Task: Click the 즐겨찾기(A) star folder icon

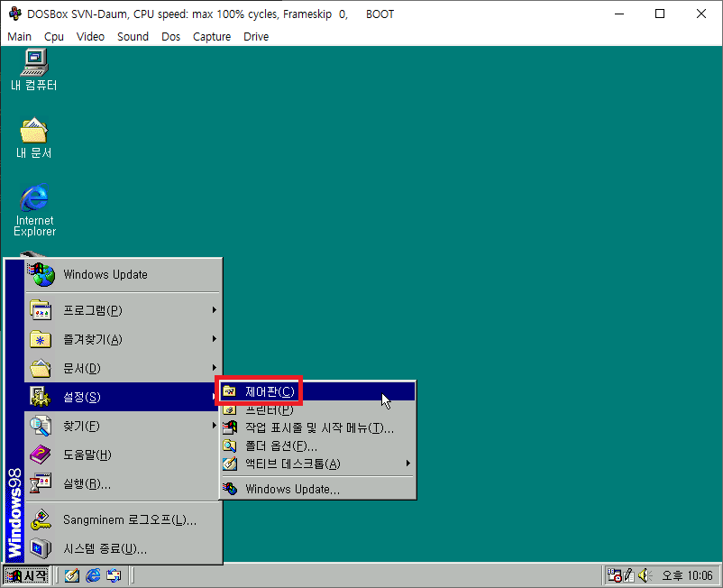Action: 41,339
